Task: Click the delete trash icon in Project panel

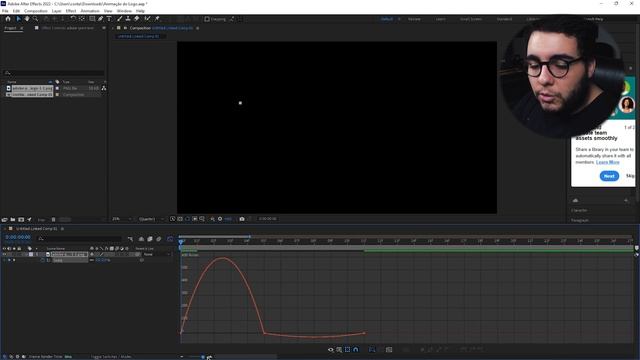Action: pos(53,220)
